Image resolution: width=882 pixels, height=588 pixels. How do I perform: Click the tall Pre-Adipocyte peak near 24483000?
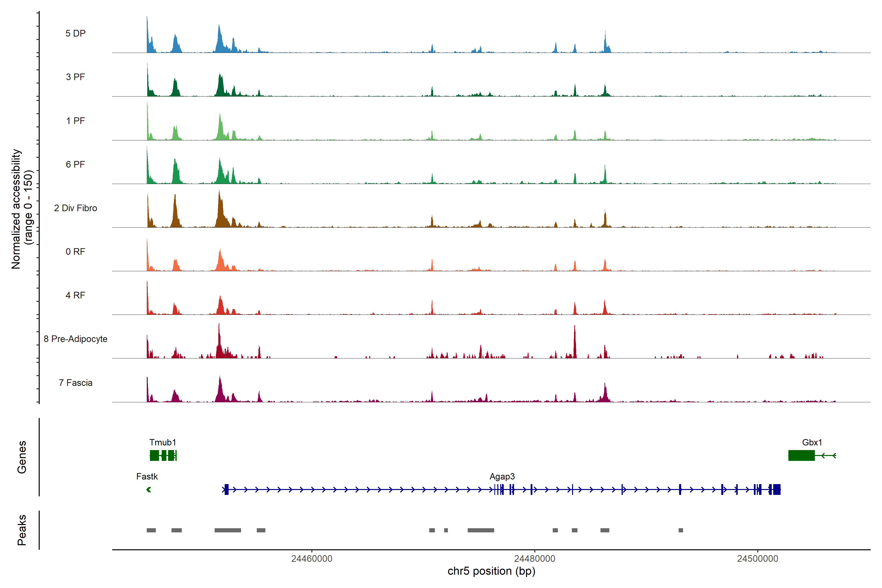(x=575, y=343)
